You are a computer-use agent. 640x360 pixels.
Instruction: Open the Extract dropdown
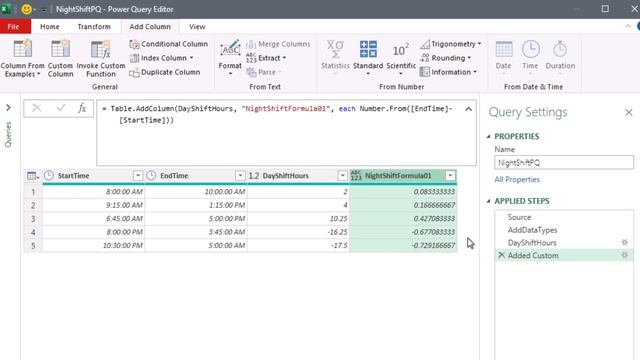click(266, 58)
